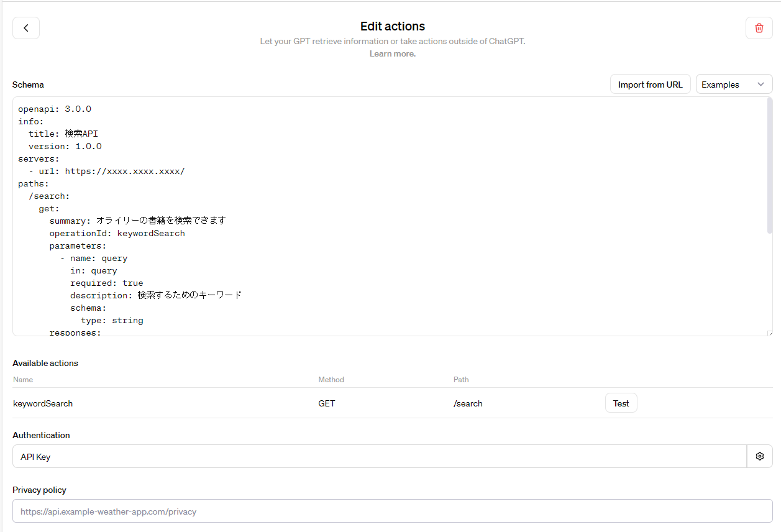This screenshot has height=532, width=781.
Task: Click the GET method cell
Action: point(327,403)
